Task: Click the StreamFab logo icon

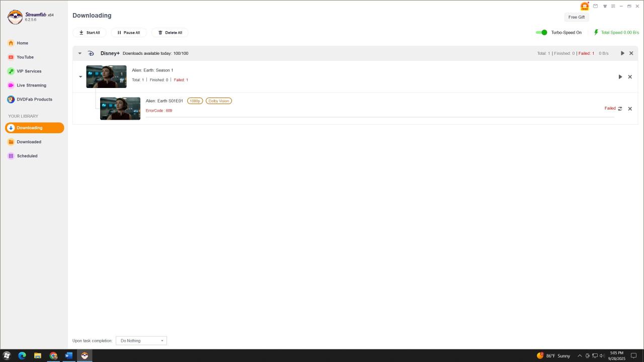Action: click(15, 17)
